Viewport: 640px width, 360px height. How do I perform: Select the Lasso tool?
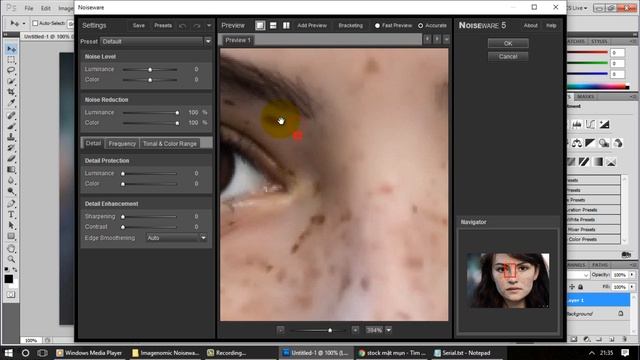11,70
